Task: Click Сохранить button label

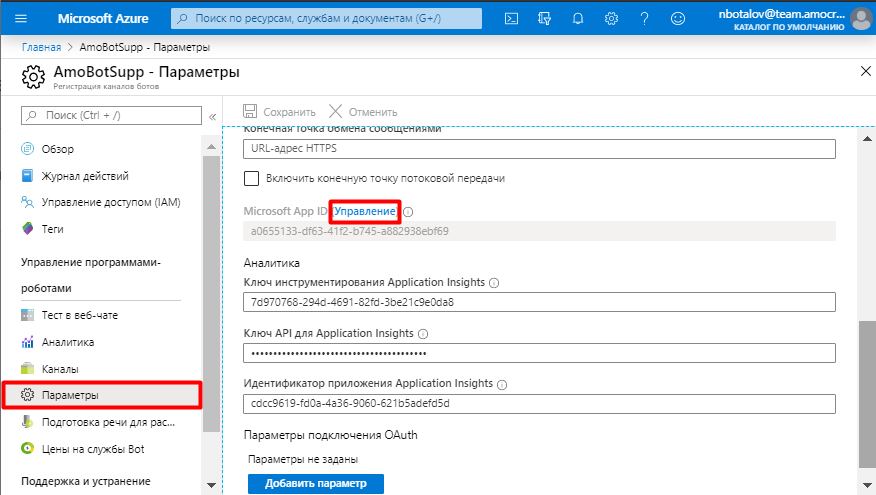Action: 289,112
